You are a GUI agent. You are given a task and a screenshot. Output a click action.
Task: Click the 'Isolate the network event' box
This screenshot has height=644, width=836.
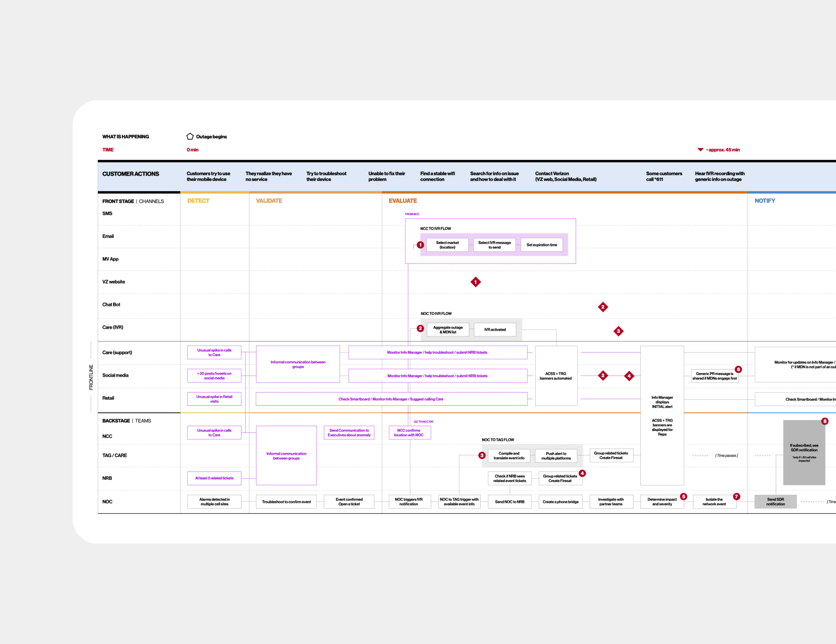point(714,502)
